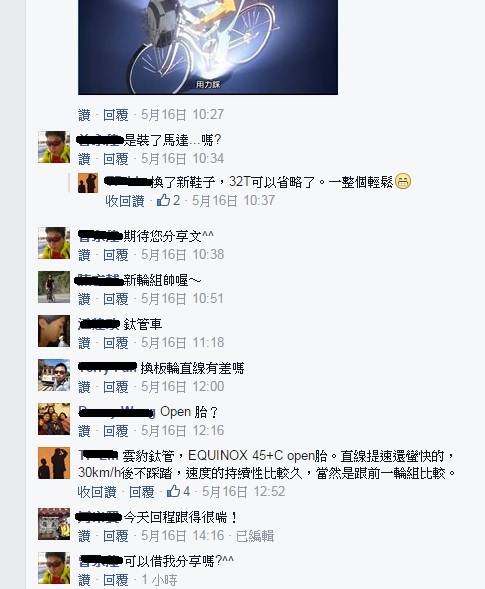Like the 新輪組帥喔 comment

click(84, 299)
